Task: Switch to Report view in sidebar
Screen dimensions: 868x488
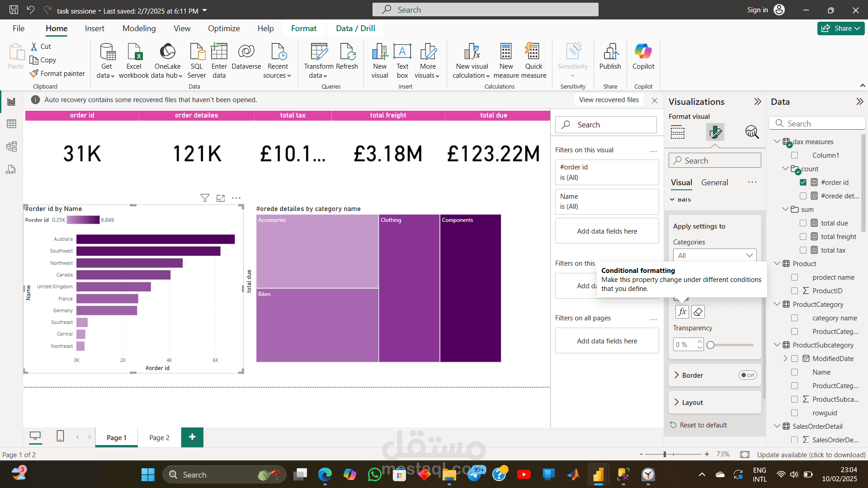Action: tap(11, 102)
